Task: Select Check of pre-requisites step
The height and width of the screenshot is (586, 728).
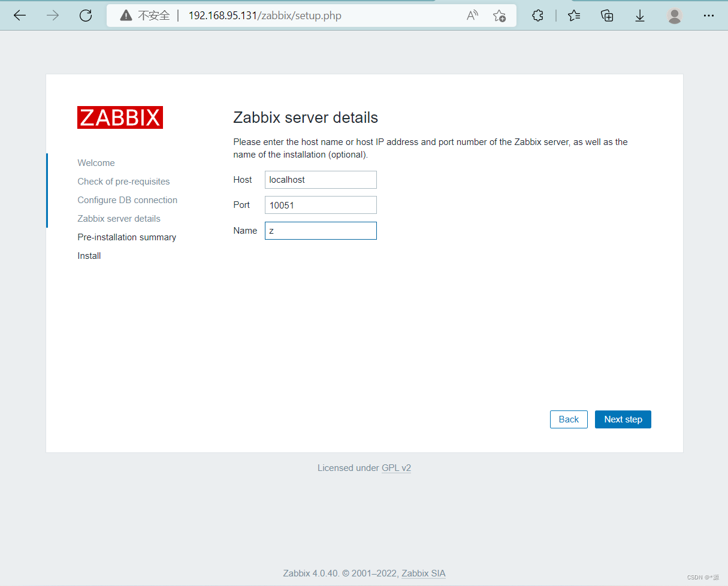Action: coord(123,182)
